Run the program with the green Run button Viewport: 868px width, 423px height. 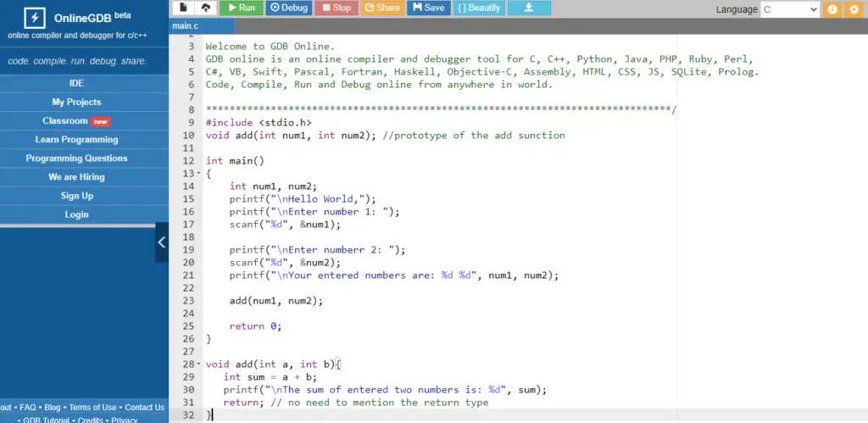click(x=242, y=8)
